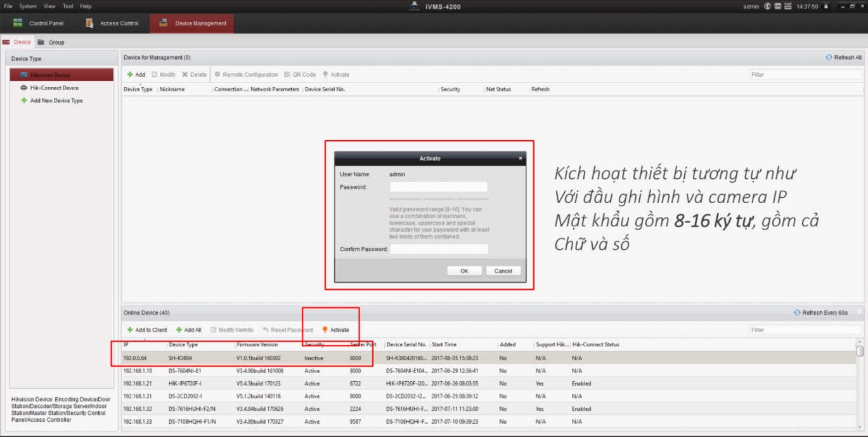Click the Confirm Password input field
Image resolution: width=868 pixels, height=437 pixels.
point(439,249)
